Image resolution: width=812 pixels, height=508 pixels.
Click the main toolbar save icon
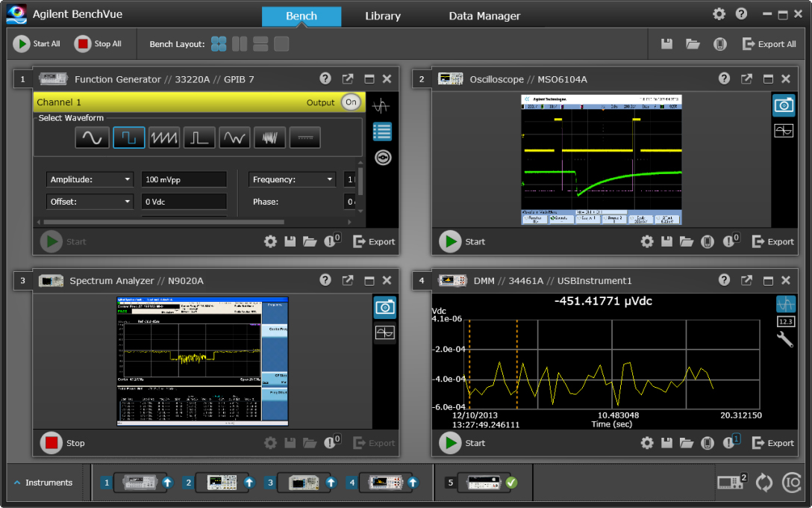(x=666, y=44)
